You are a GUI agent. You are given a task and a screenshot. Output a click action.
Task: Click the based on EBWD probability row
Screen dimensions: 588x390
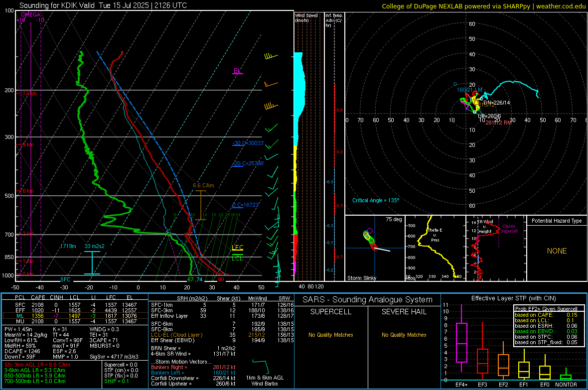pyautogui.click(x=546, y=331)
